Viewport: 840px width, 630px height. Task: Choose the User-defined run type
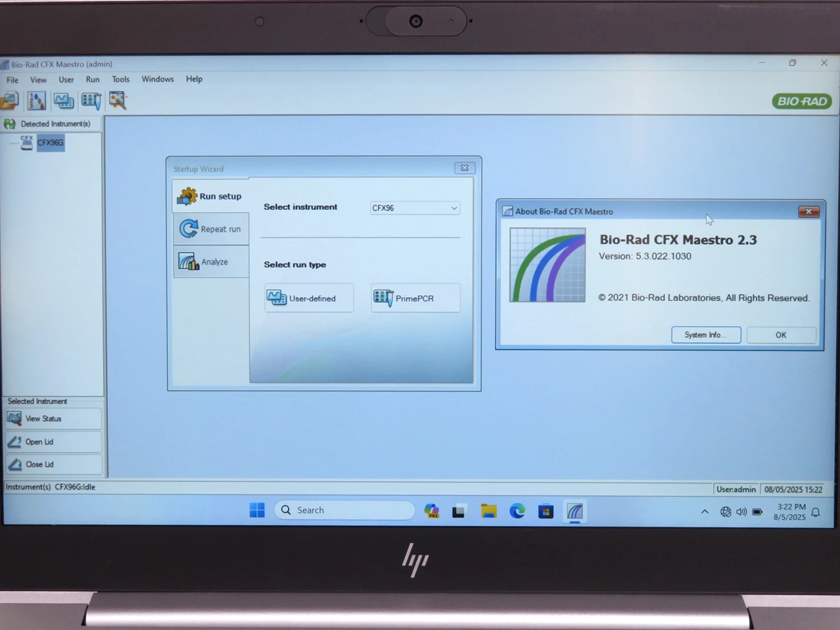pyautogui.click(x=309, y=298)
